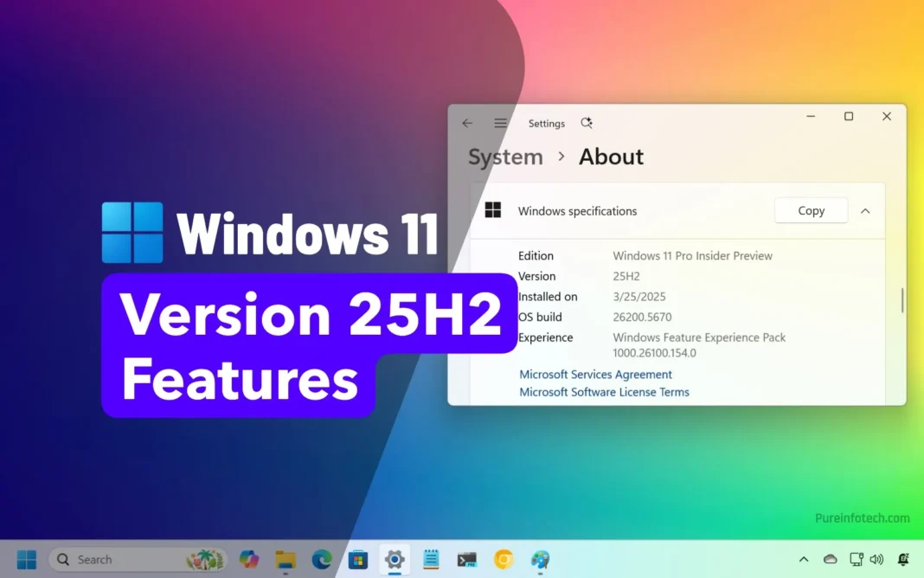Click the back arrow in Settings
This screenshot has width=924, height=578.
coord(467,123)
